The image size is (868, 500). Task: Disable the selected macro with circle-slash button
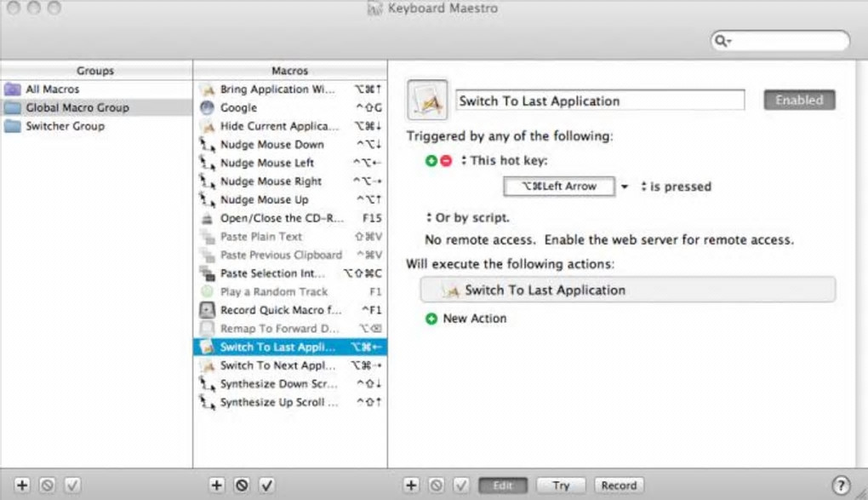coord(242,486)
